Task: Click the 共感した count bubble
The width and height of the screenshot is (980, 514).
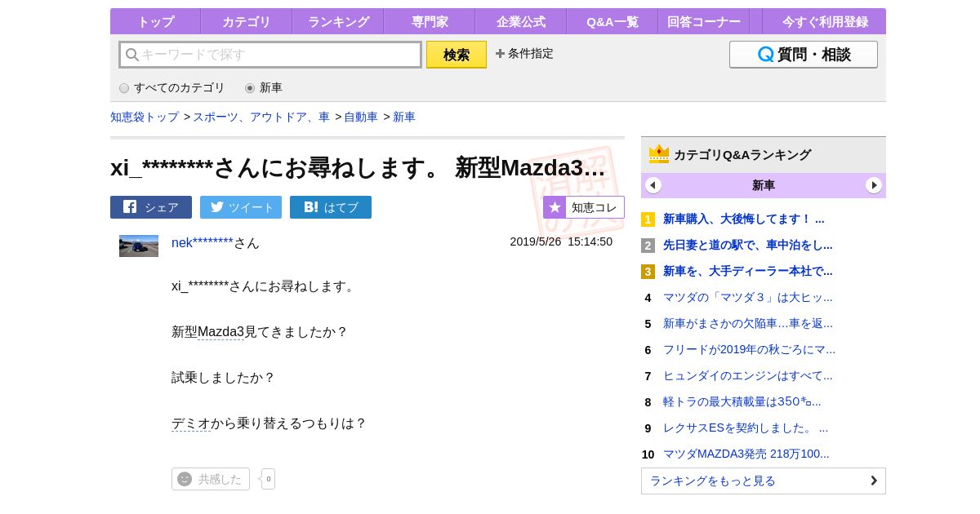Action: pos(268,479)
